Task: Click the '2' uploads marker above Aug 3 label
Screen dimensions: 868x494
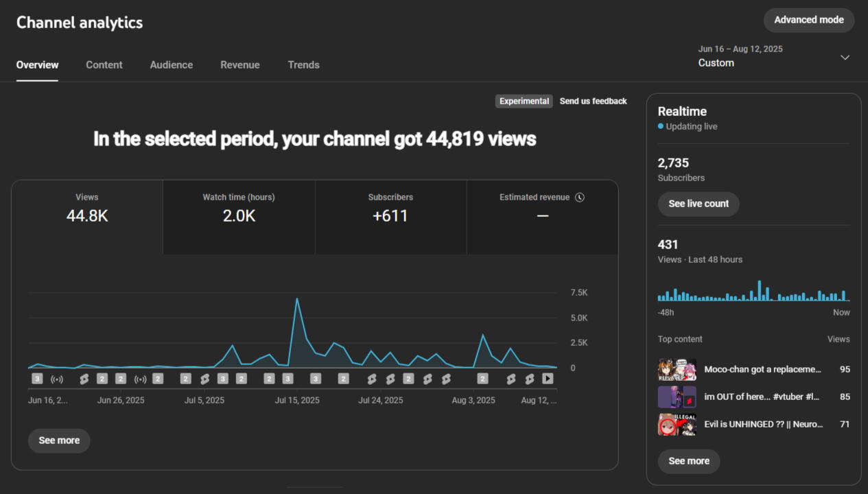Action: coord(482,379)
